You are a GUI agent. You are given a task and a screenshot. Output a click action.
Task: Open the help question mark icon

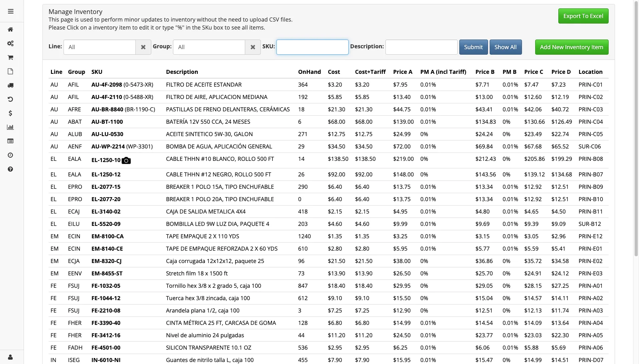[11, 169]
